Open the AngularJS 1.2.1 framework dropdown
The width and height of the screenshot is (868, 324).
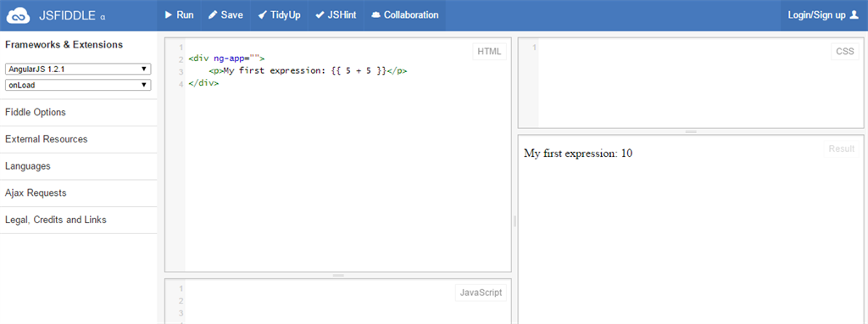pos(78,70)
